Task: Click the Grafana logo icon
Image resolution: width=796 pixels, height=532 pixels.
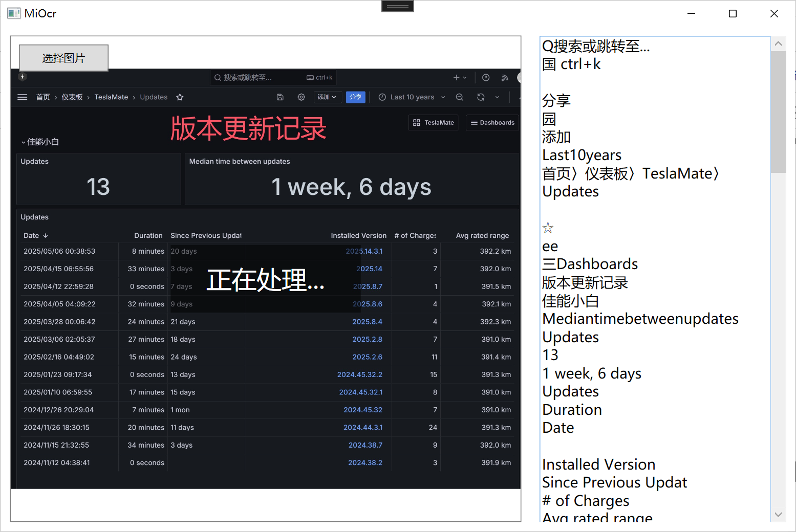Action: tap(22, 77)
